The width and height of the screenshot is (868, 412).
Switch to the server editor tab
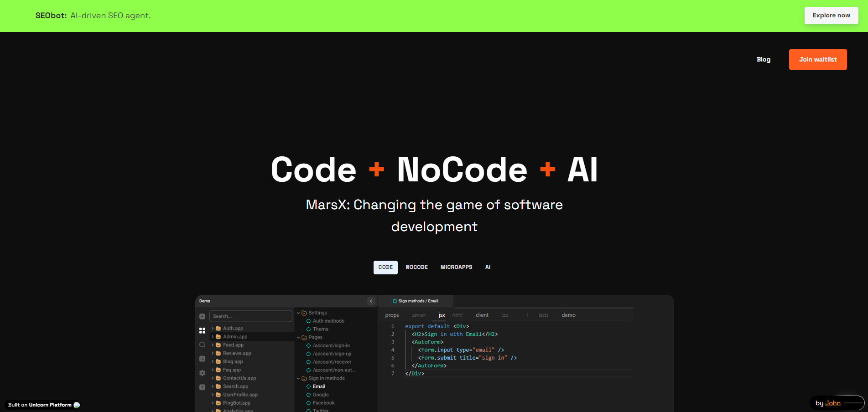pos(419,315)
